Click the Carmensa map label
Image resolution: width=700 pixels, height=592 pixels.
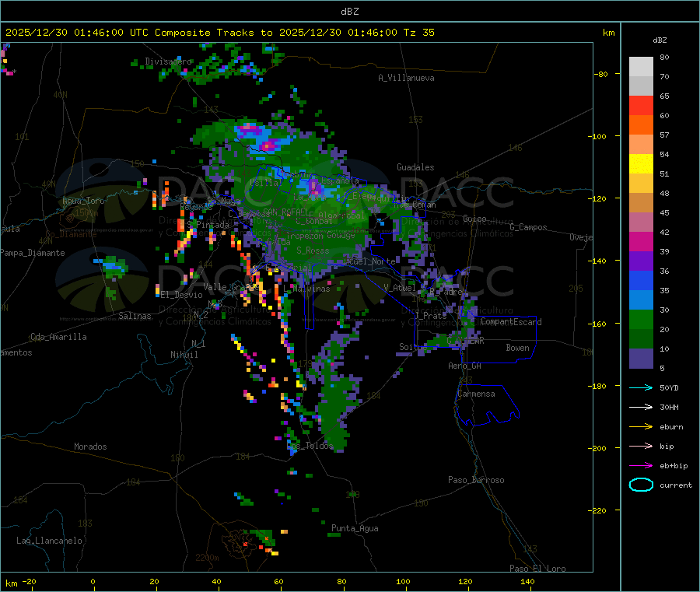[x=476, y=394]
